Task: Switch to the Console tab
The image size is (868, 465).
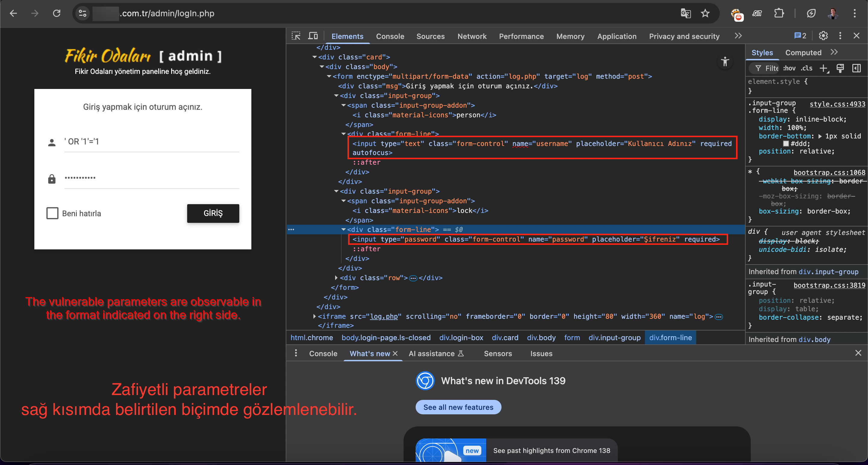Action: (x=390, y=36)
